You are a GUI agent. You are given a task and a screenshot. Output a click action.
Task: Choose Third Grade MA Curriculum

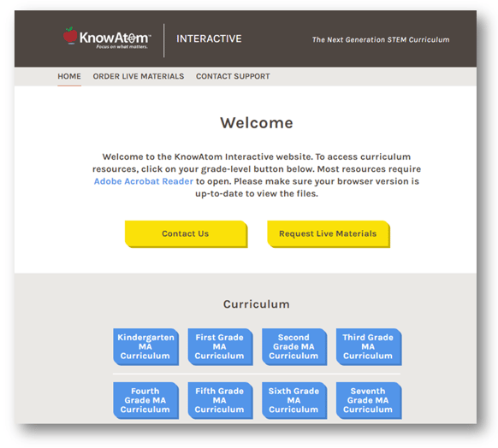[x=369, y=347]
